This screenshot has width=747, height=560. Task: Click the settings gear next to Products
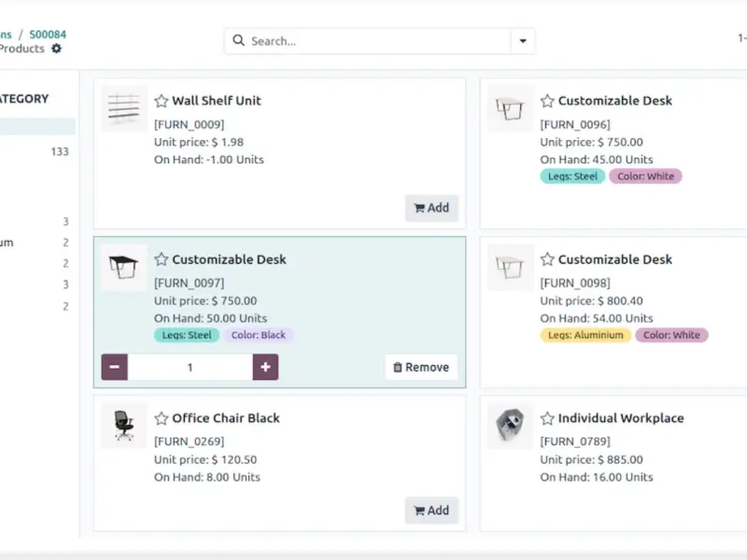(x=56, y=49)
